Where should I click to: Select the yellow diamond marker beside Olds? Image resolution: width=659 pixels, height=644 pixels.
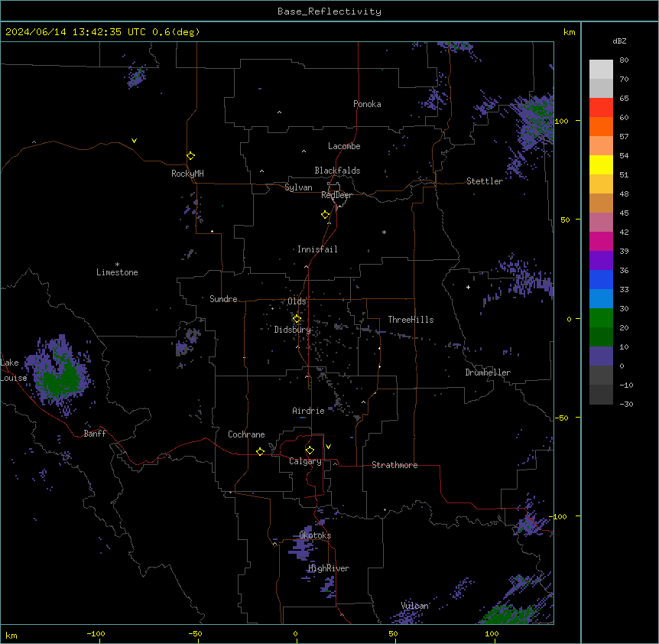click(x=297, y=319)
